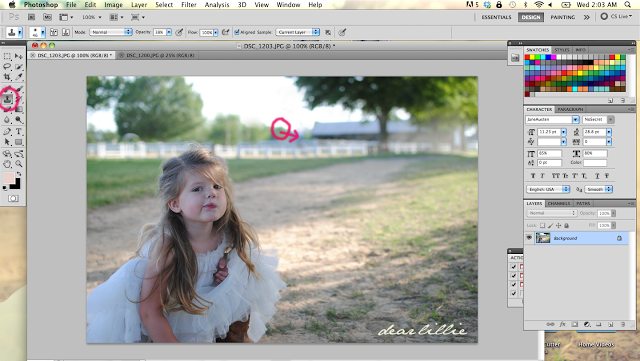Image resolution: width=640 pixels, height=361 pixels.
Task: Select the Clone Stamp tool
Action: [x=7, y=99]
